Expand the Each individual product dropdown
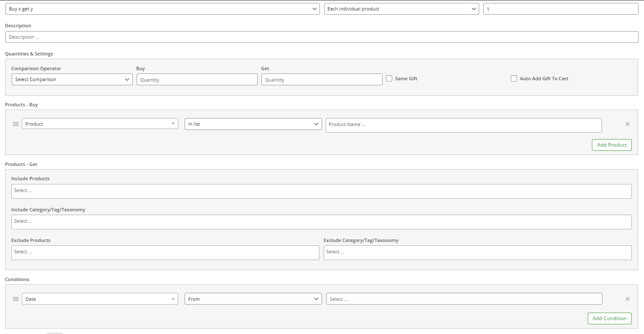644x334 pixels. coord(401,9)
